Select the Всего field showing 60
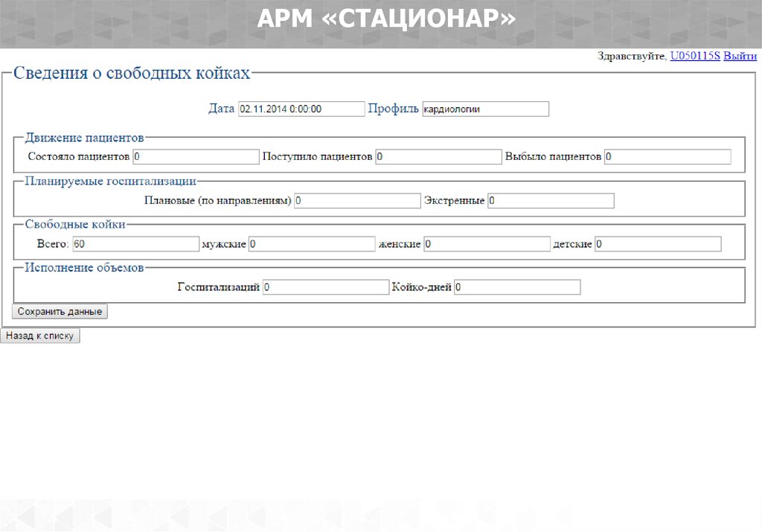The width and height of the screenshot is (762, 532). (x=135, y=244)
